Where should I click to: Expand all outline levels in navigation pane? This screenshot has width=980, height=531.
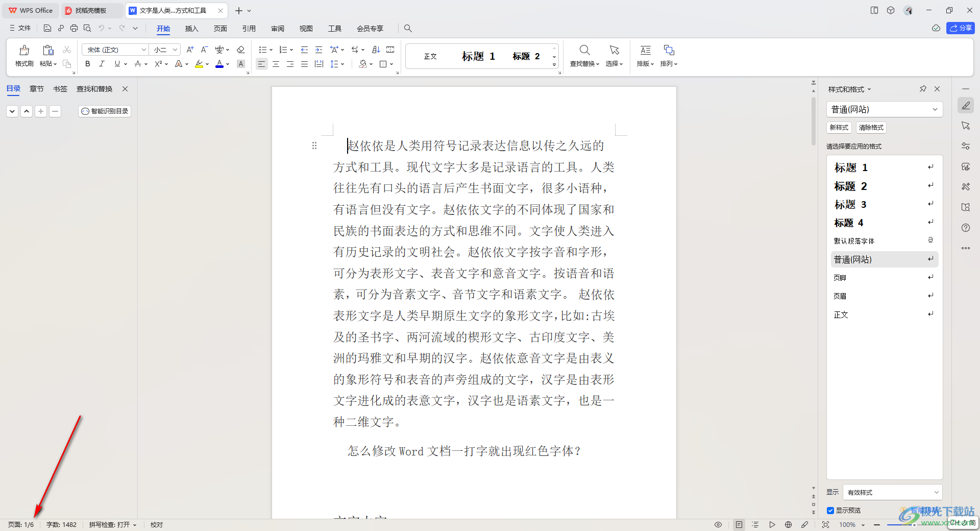[12, 111]
